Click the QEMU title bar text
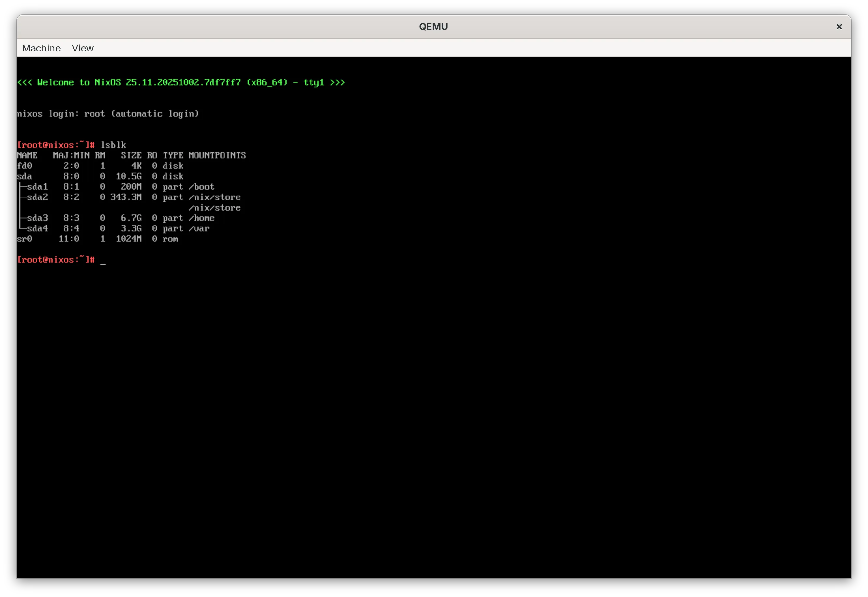This screenshot has width=868, height=597. pos(433,26)
